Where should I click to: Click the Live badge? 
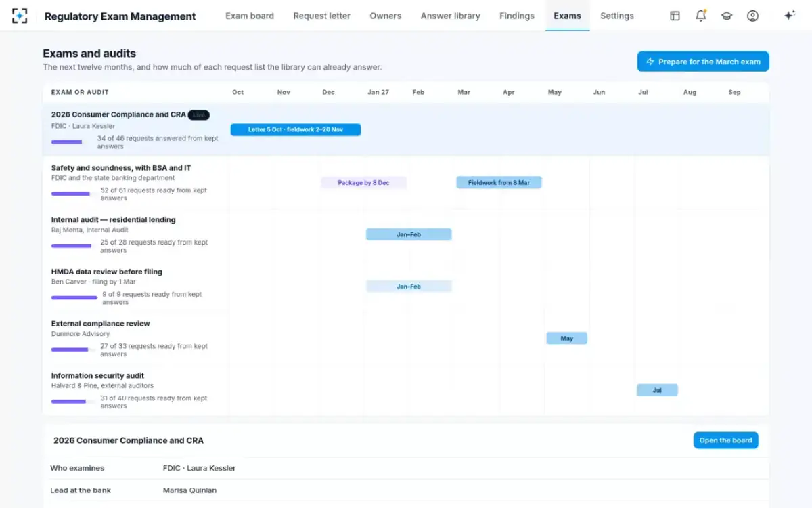coord(199,115)
